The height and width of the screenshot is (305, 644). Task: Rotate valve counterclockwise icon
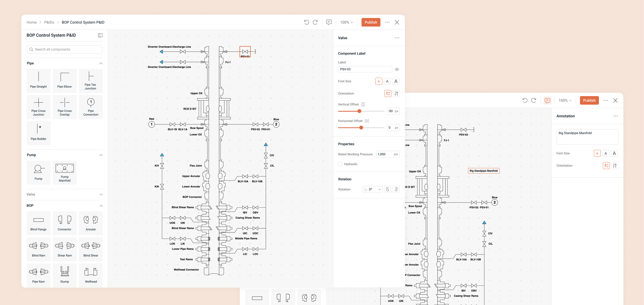click(x=388, y=189)
